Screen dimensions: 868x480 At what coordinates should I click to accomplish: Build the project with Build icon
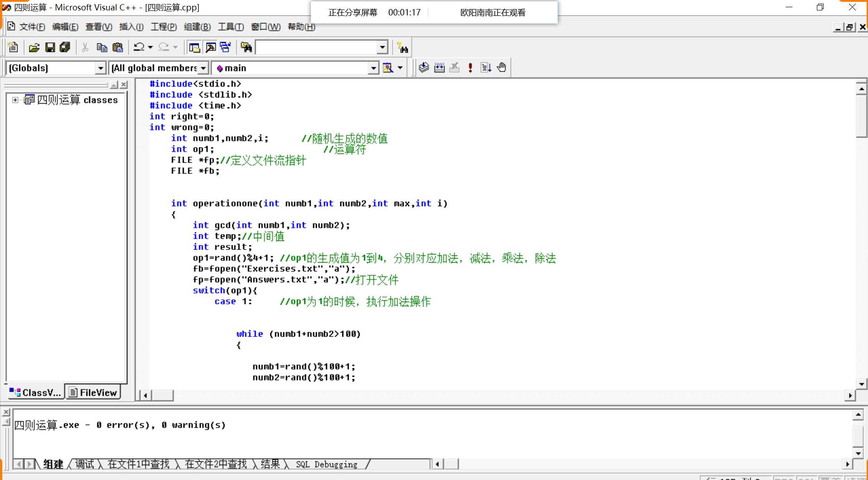pos(439,68)
